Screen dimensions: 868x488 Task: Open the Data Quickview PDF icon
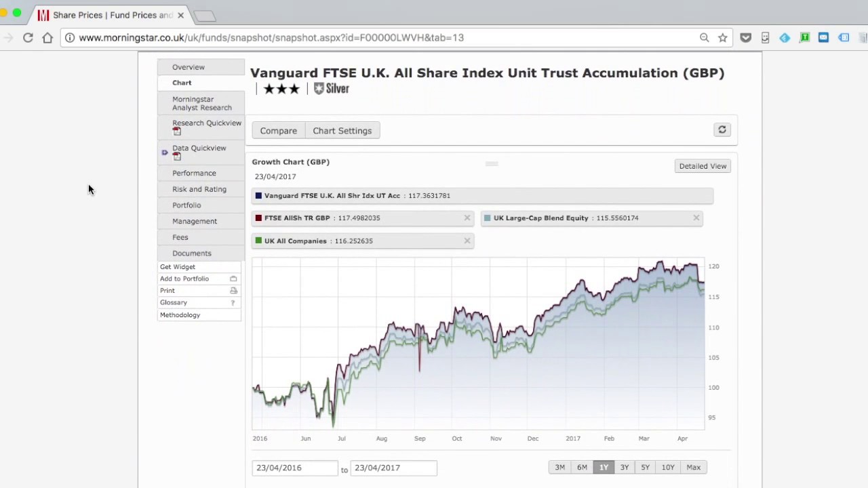pos(177,157)
